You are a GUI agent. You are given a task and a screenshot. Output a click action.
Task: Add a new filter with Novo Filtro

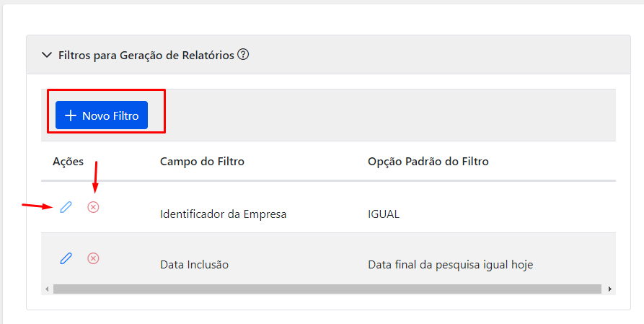click(x=102, y=115)
